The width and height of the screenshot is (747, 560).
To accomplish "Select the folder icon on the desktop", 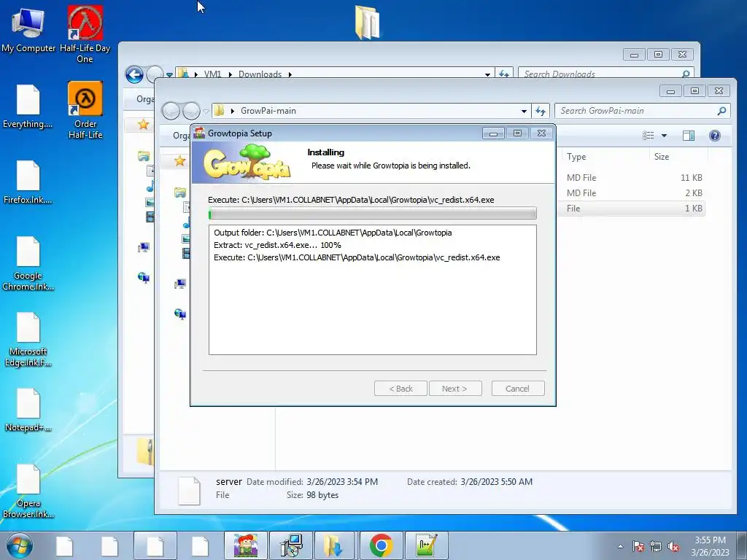I will point(368,21).
